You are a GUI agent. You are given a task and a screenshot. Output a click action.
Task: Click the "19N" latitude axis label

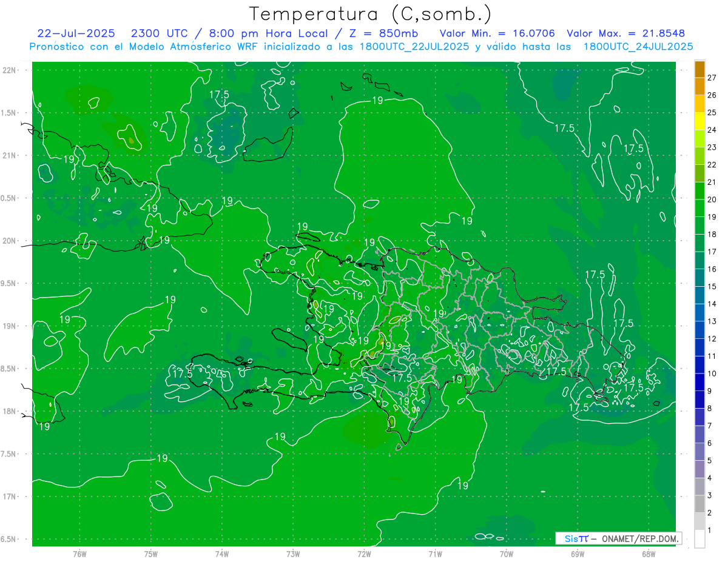pyautogui.click(x=10, y=326)
